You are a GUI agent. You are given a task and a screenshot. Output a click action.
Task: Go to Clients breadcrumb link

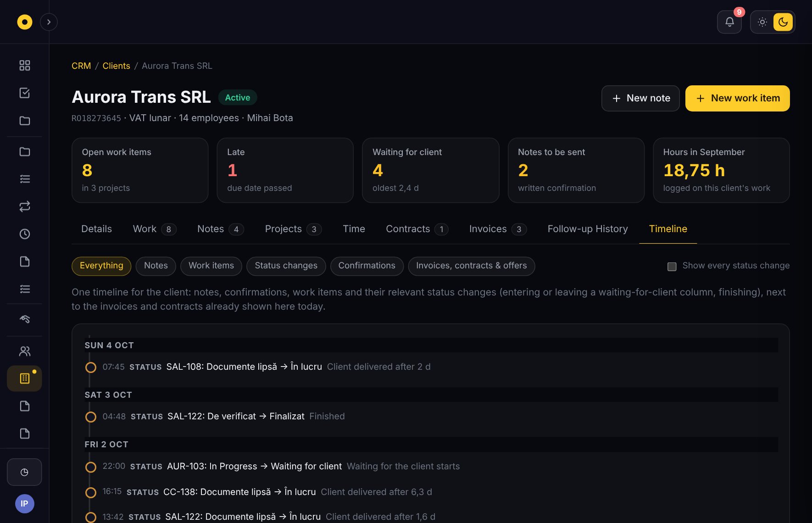pyautogui.click(x=117, y=66)
